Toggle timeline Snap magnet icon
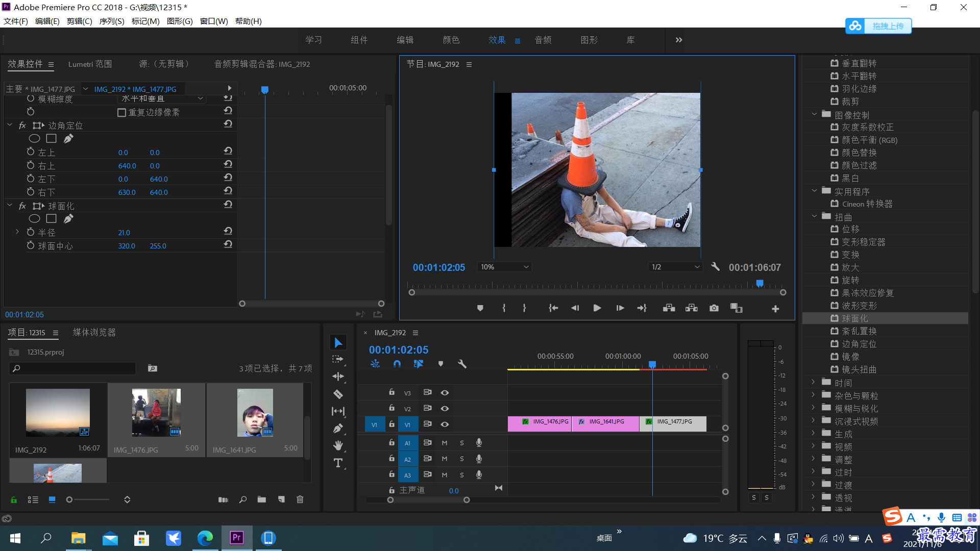 tap(397, 364)
